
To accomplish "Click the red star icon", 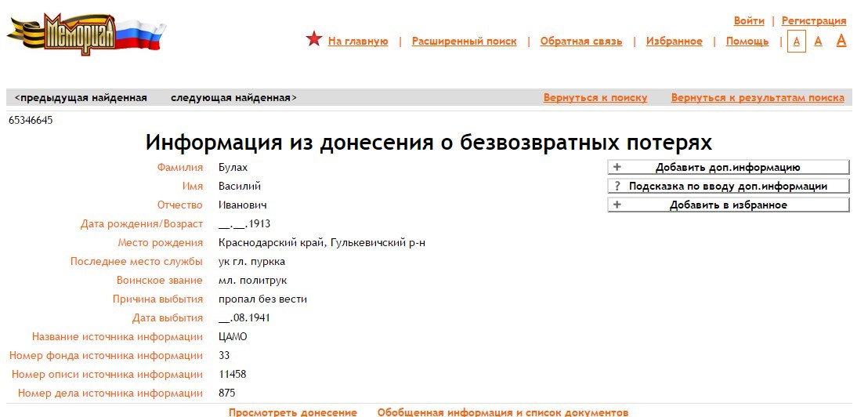I will pyautogui.click(x=314, y=39).
